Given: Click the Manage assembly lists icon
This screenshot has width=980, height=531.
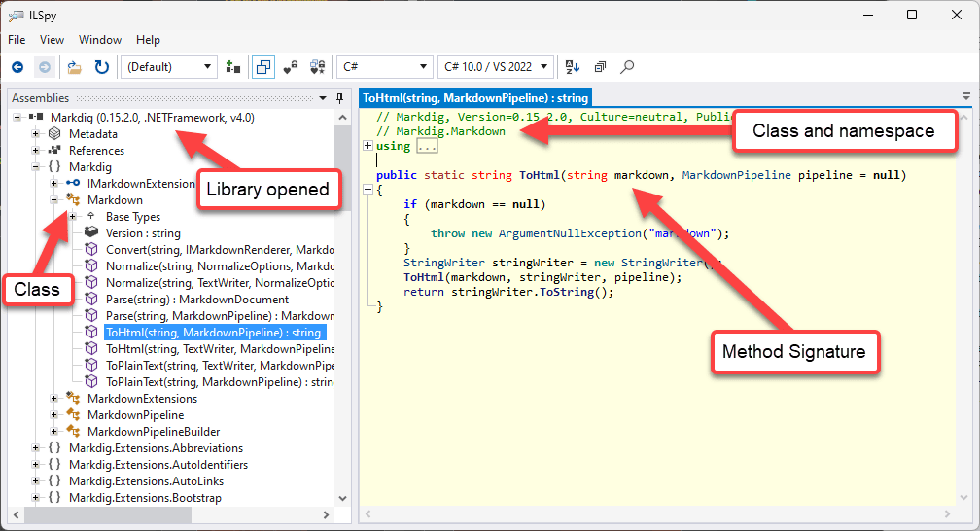Looking at the screenshot, I should pyautogui.click(x=233, y=67).
